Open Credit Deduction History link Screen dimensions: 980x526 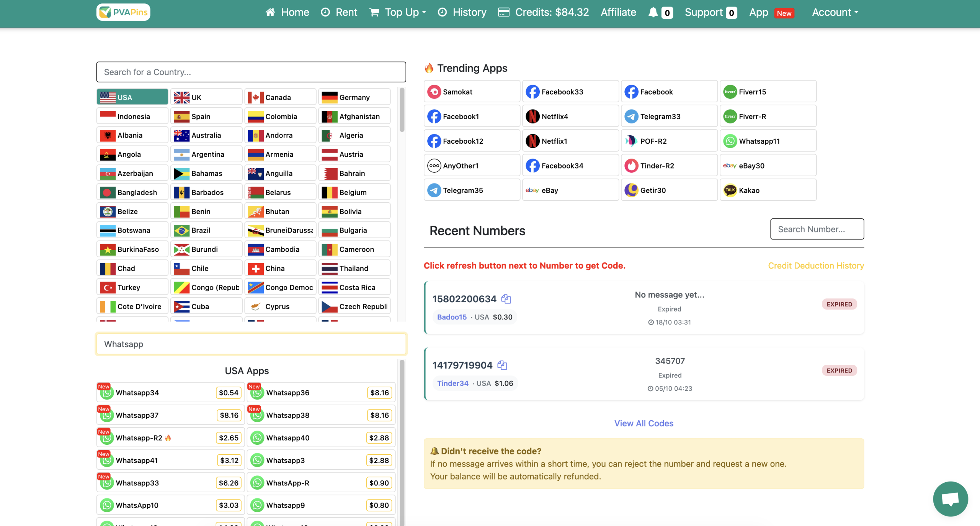pyautogui.click(x=815, y=265)
